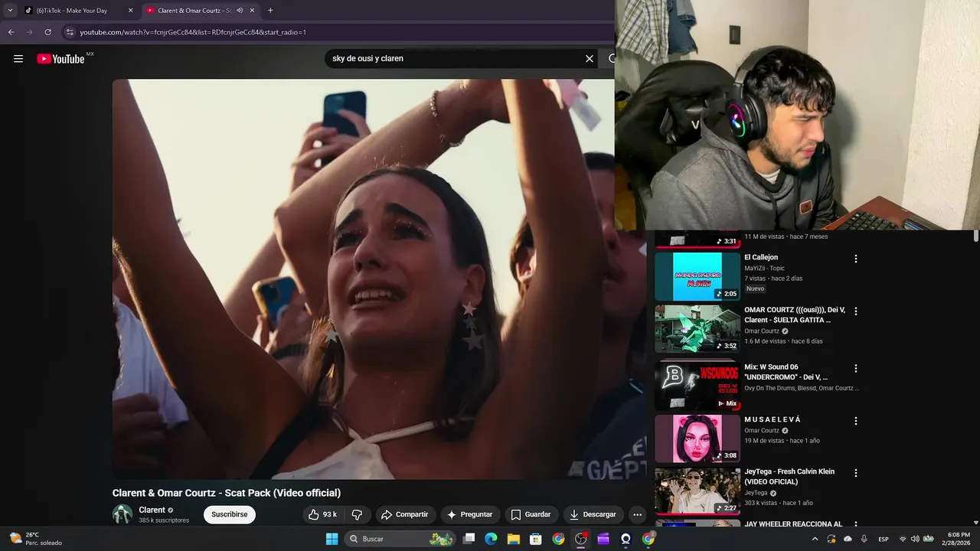The image size is (980, 551).
Task: Go forward with the browser forward arrow
Action: (x=30, y=32)
